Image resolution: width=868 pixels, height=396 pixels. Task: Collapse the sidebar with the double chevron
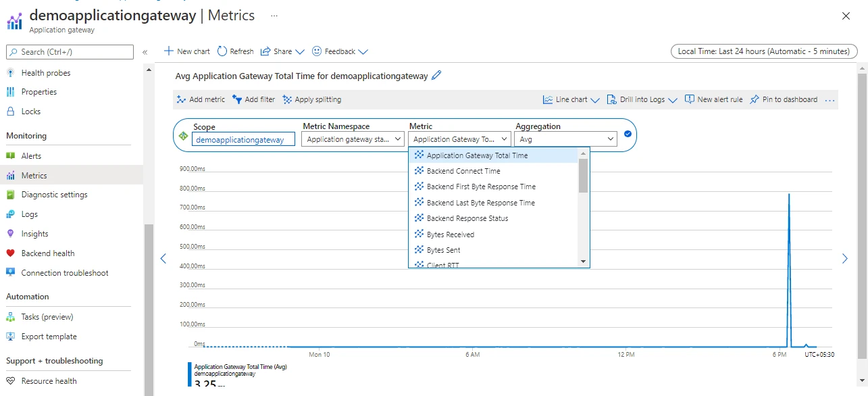(x=145, y=52)
